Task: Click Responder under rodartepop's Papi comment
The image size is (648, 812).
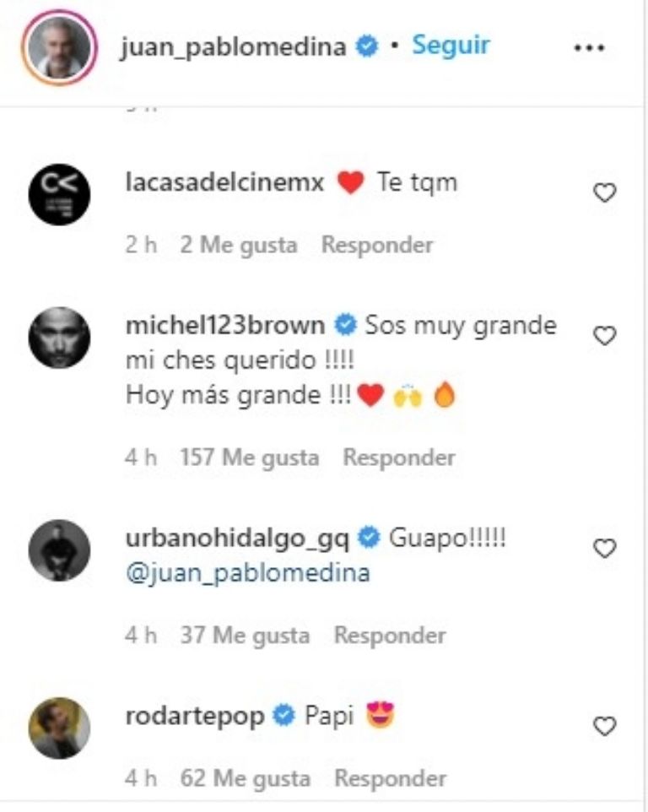Action: (x=391, y=778)
